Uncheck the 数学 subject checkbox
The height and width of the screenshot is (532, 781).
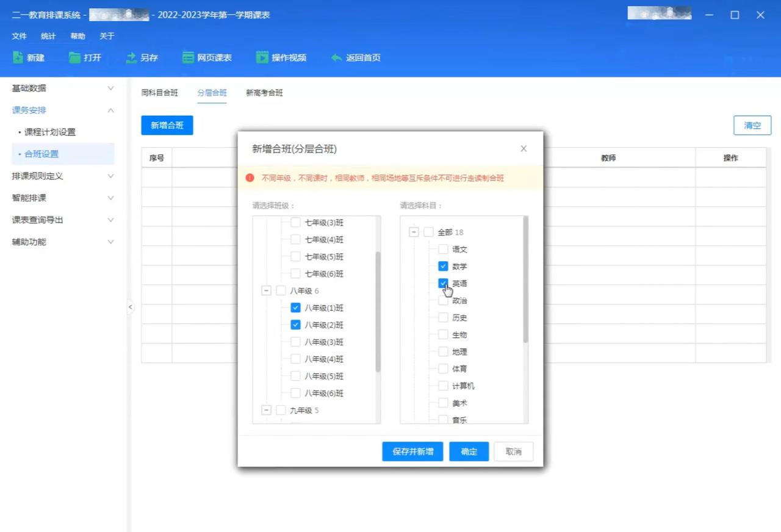point(443,267)
